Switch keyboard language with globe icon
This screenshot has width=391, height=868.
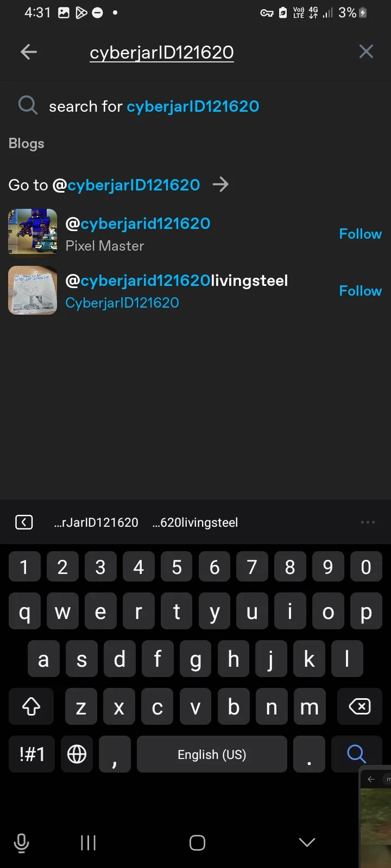coord(77,754)
